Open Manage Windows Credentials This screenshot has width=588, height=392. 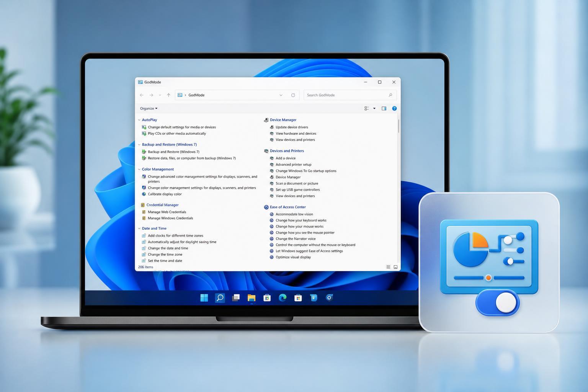pyautogui.click(x=170, y=218)
